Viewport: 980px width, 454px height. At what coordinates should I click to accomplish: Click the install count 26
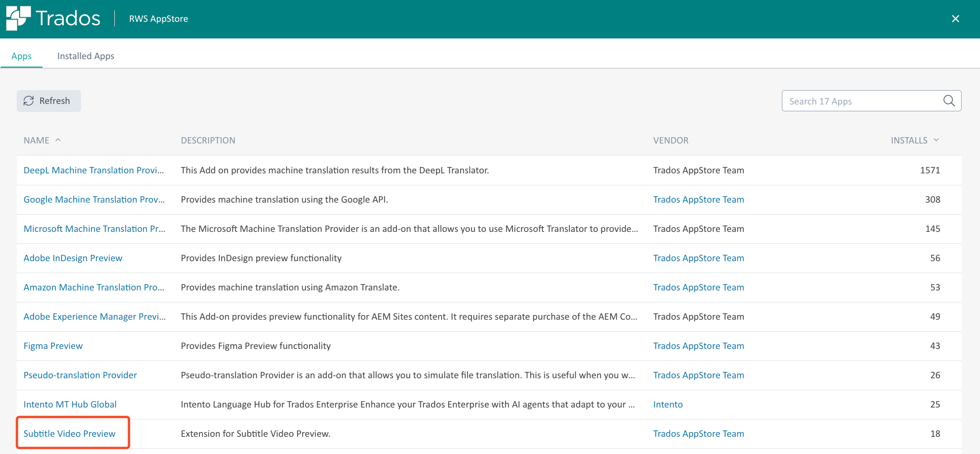tap(935, 375)
